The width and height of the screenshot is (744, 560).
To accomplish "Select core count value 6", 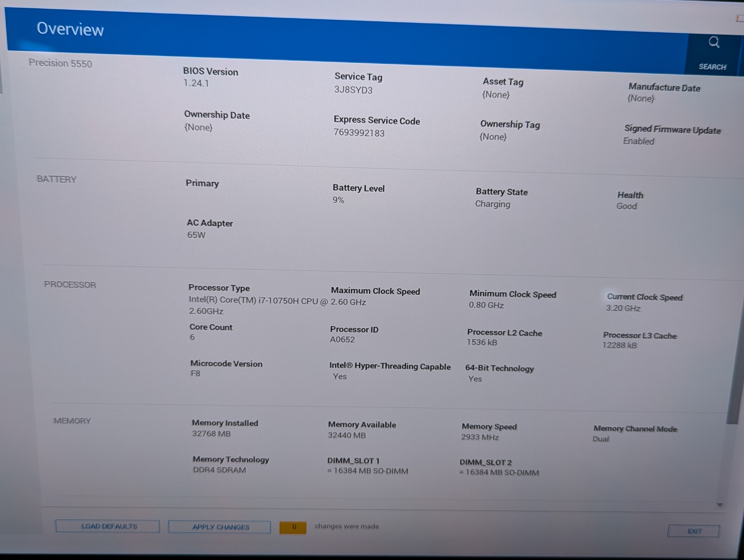I will [x=193, y=337].
